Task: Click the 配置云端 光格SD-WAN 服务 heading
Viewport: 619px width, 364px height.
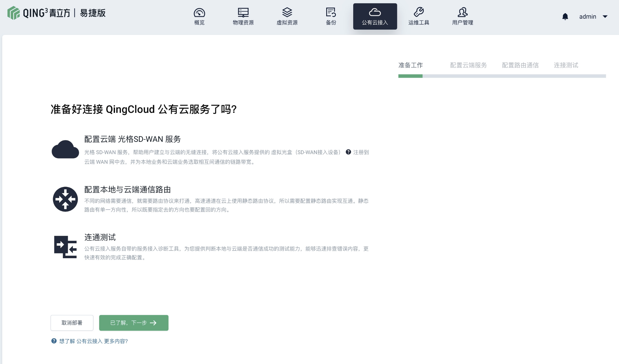Action: (x=133, y=139)
